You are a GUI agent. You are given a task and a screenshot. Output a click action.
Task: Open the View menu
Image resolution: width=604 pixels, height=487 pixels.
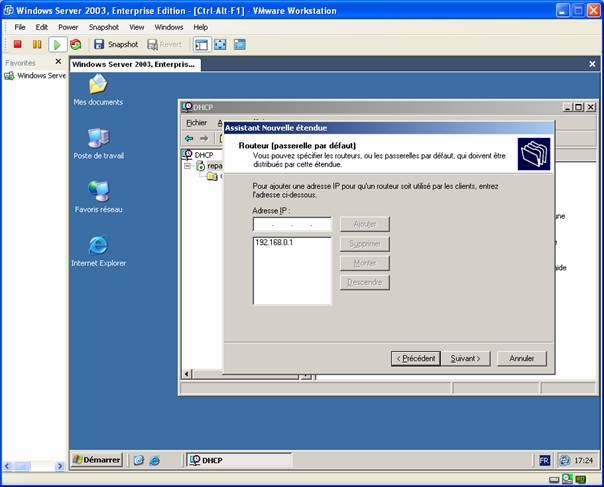[x=136, y=27]
